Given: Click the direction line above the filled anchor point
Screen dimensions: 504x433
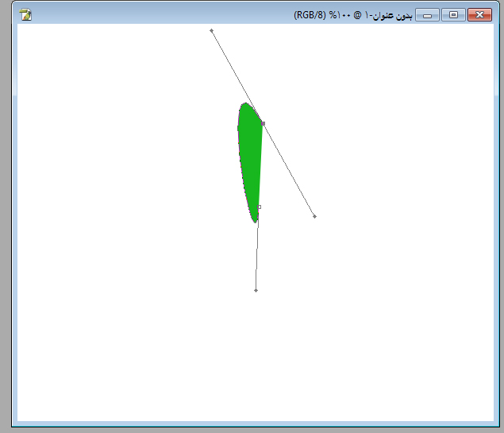Looking at the screenshot, I should pos(235,73).
